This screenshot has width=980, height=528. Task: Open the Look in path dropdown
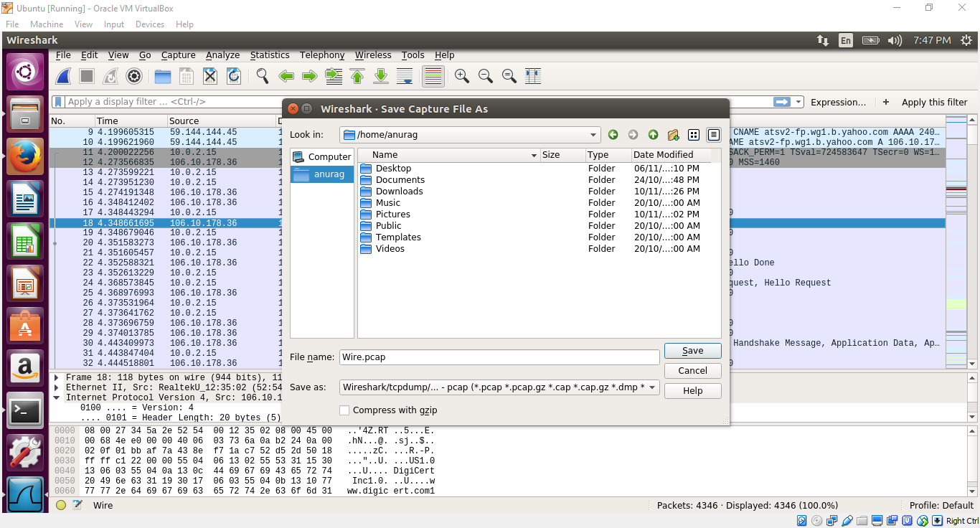coord(593,135)
